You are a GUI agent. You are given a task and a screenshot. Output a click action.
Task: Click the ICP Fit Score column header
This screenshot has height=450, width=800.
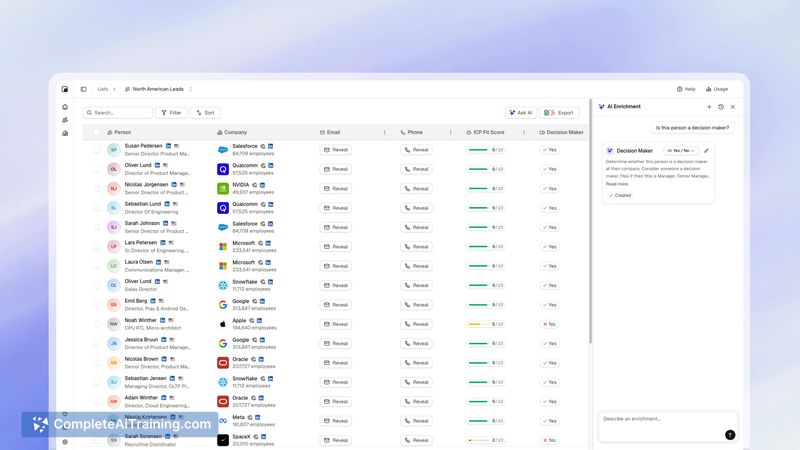485,132
